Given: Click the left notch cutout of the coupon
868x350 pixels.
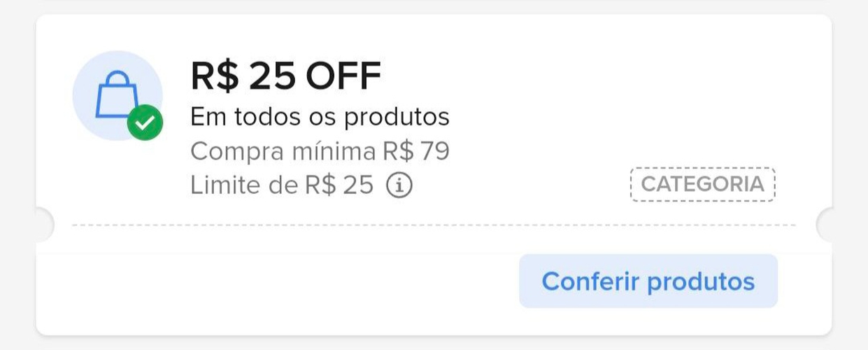Looking at the screenshot, I should (43, 225).
